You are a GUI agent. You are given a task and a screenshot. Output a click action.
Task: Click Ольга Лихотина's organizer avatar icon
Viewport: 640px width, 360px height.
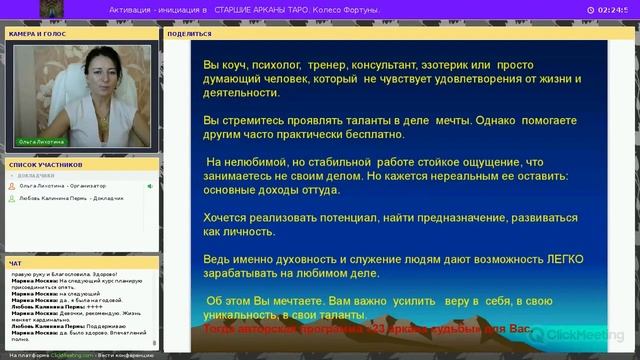(12, 186)
